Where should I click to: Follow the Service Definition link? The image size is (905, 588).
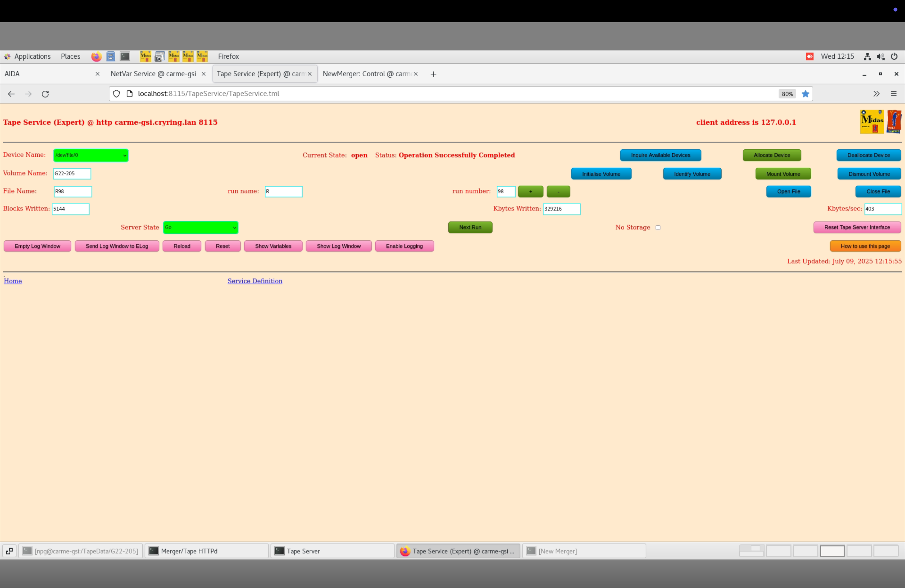click(x=255, y=281)
